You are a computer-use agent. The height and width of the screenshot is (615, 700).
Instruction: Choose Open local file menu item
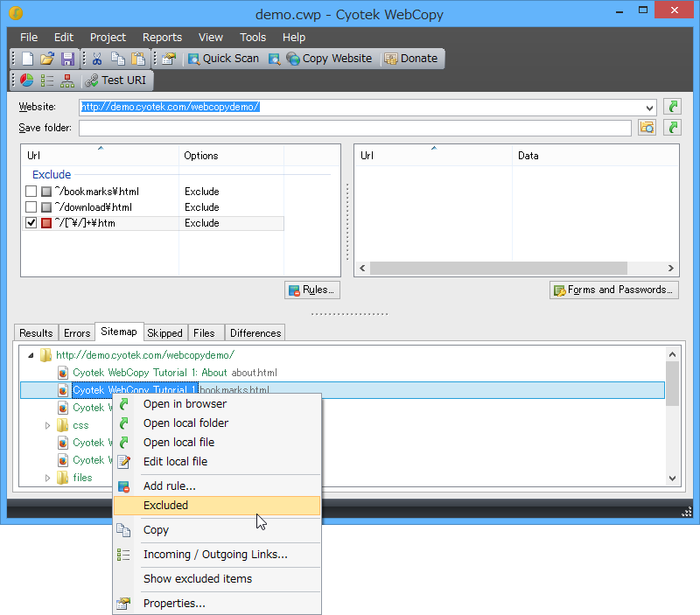217,443
